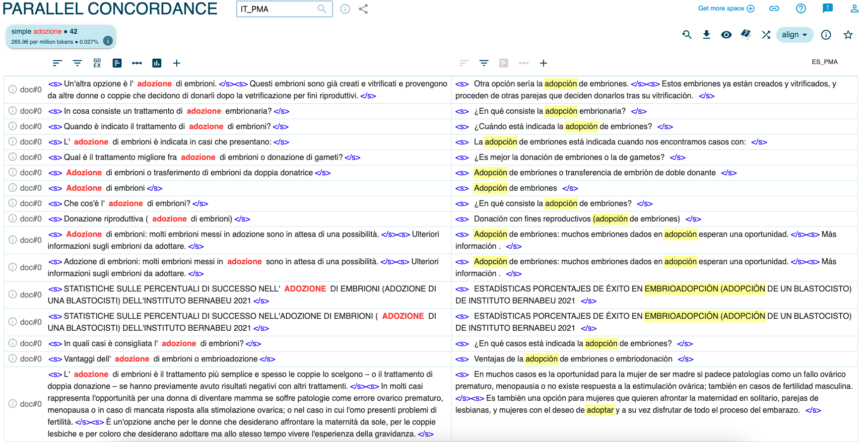
Task: Shuffle the concordance lines
Action: 766,35
